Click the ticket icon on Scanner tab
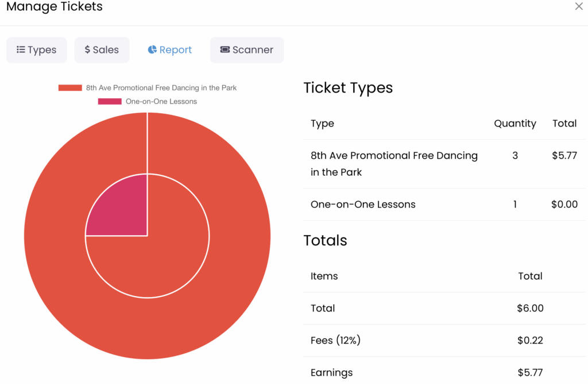The height and width of the screenshot is (384, 588). tap(225, 50)
